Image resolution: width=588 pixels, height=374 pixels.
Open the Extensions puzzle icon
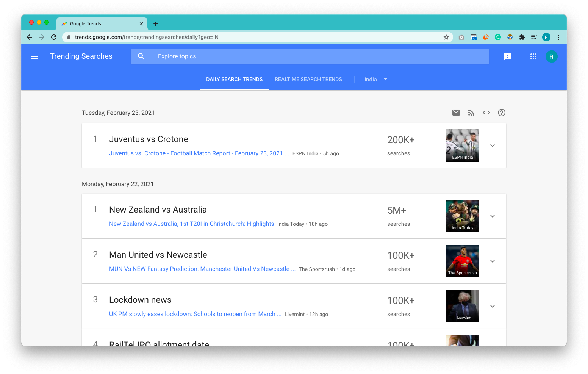(x=522, y=37)
